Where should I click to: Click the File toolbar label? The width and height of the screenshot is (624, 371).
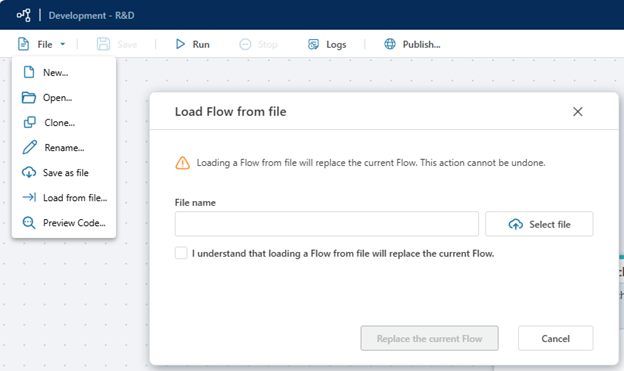click(x=45, y=45)
